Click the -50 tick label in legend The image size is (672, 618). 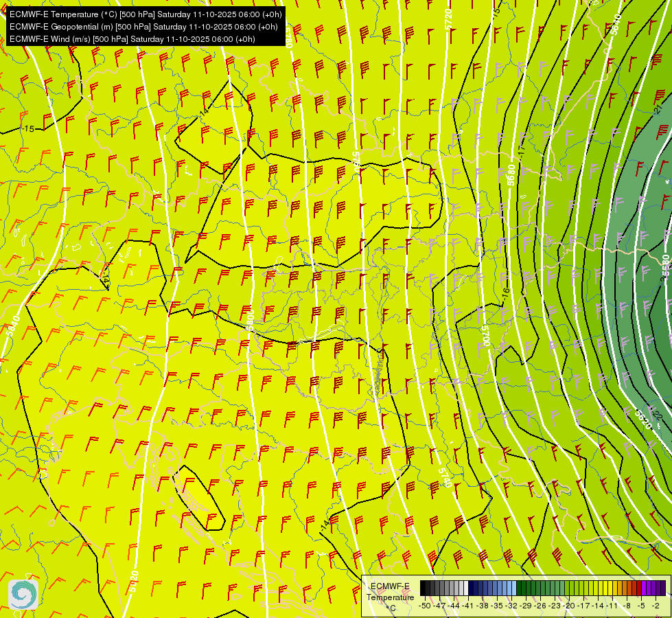click(x=425, y=606)
